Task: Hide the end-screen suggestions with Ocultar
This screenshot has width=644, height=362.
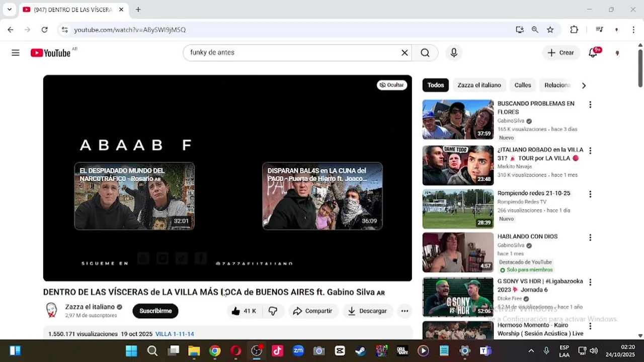Action: 391,85
